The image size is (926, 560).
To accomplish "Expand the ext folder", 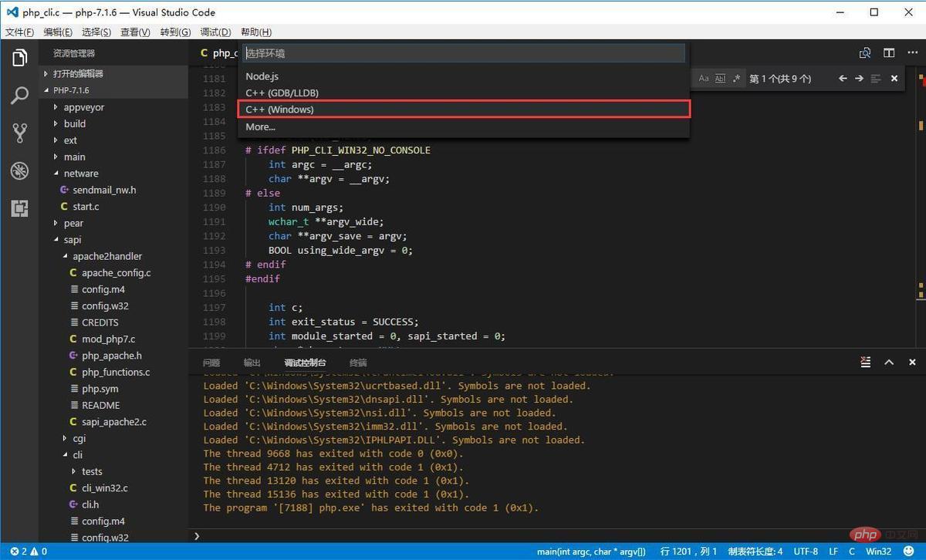I will click(x=113, y=140).
